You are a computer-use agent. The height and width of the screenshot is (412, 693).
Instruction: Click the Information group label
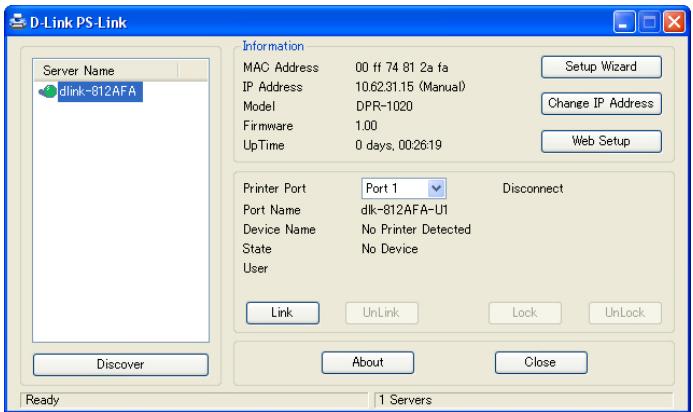click(x=273, y=46)
